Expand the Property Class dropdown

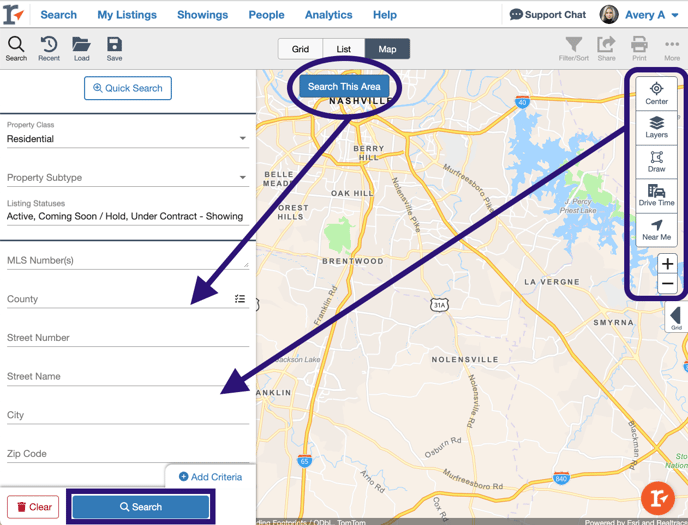click(x=127, y=139)
